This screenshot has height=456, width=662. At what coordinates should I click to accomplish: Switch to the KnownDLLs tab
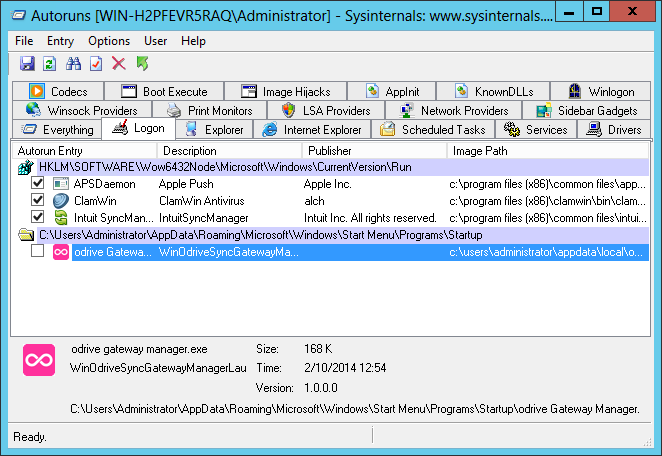pos(493,91)
